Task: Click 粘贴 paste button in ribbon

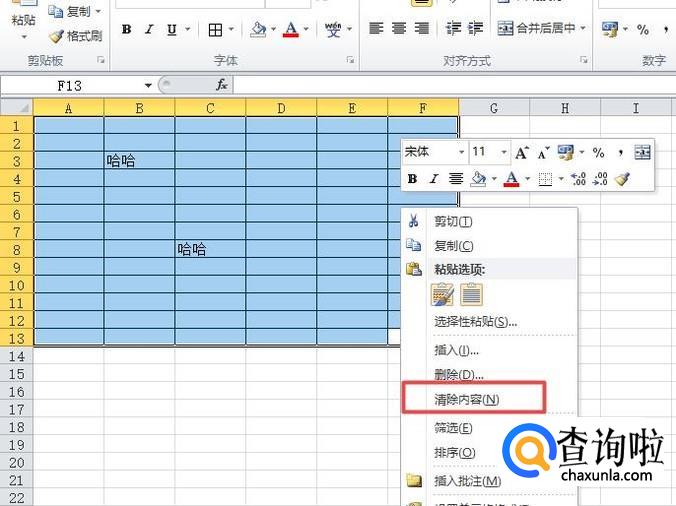Action: tap(23, 20)
